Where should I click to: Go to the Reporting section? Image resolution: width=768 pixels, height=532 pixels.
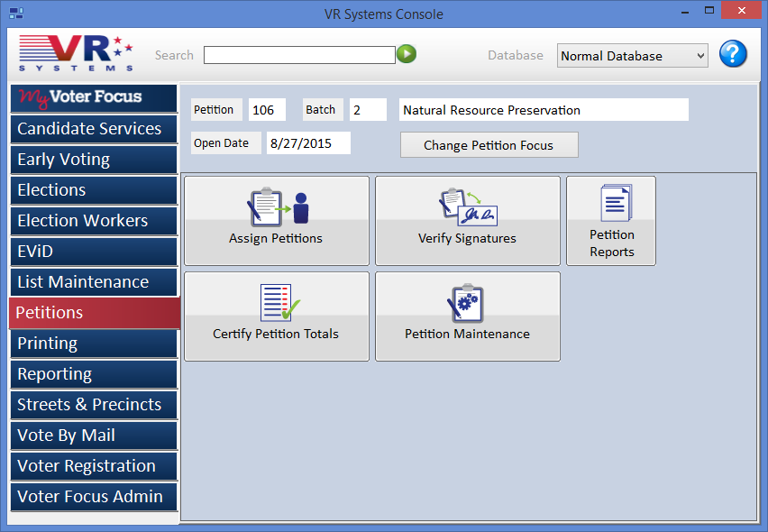[94, 374]
